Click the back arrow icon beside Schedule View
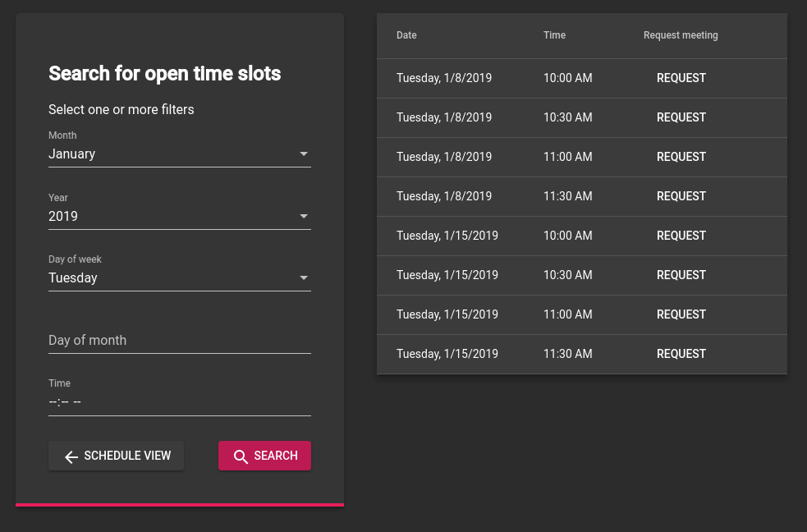Viewport: 807px width, 532px height. [71, 456]
